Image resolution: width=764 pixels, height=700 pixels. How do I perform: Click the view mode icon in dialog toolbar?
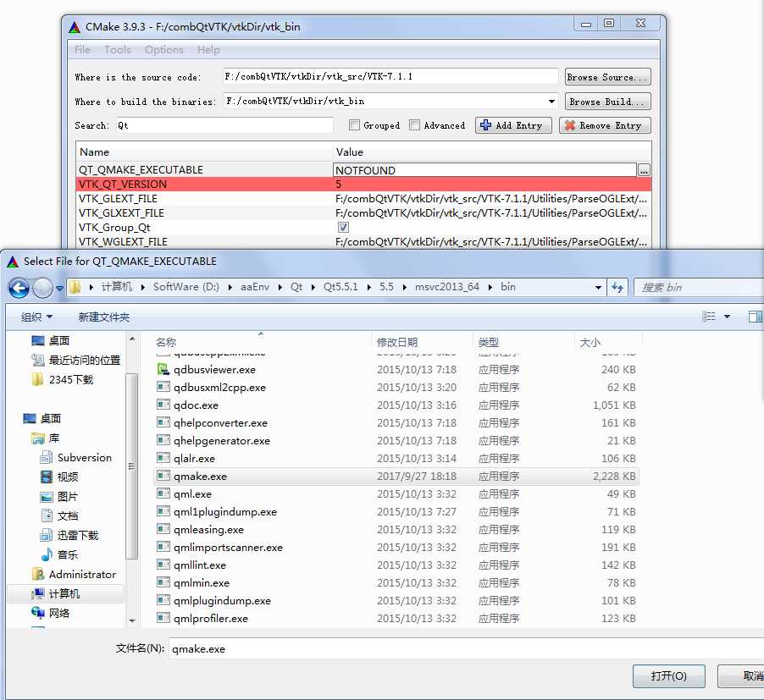[708, 317]
